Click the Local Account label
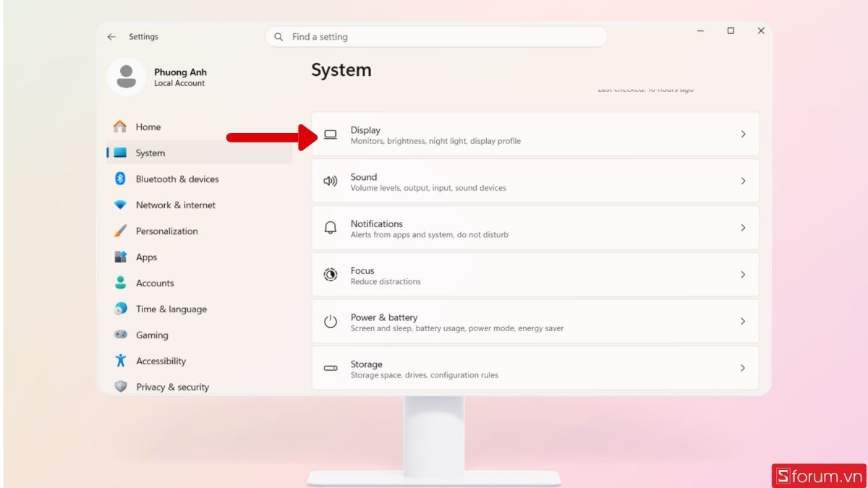Viewport: 868px width, 488px height. [x=179, y=83]
